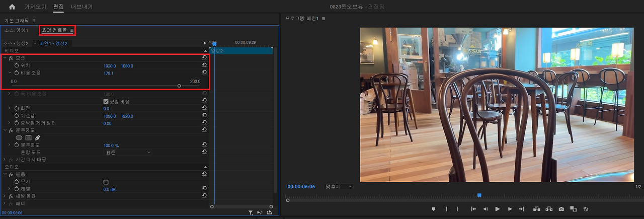The width and height of the screenshot is (644, 219).
Task: Select the 효과 컨트롤 tab
Action: [54, 31]
